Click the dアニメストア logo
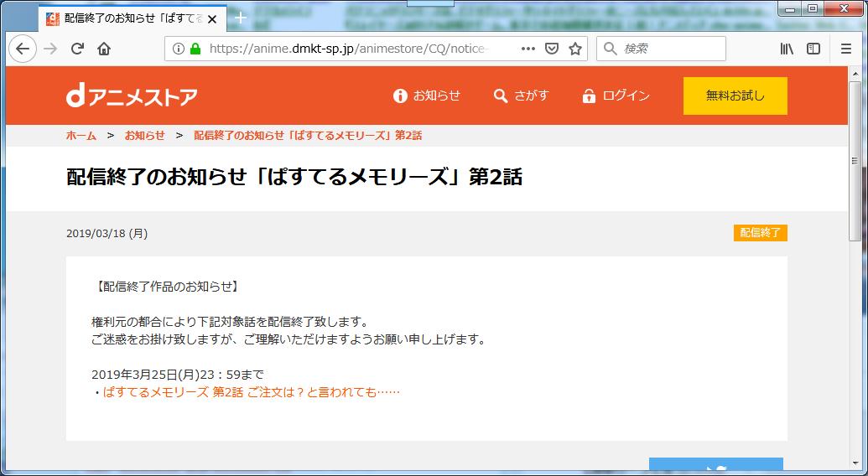 click(x=132, y=96)
